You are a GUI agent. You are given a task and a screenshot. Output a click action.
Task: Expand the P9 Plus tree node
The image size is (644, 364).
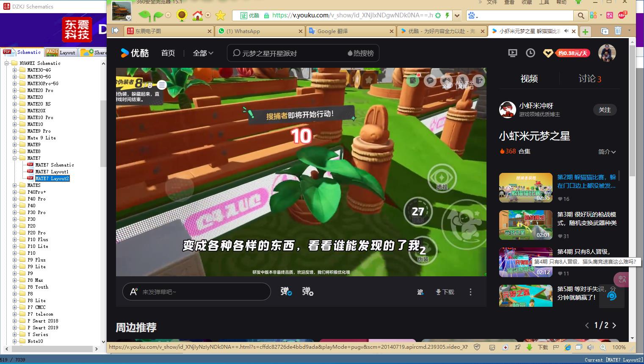pos(14,260)
